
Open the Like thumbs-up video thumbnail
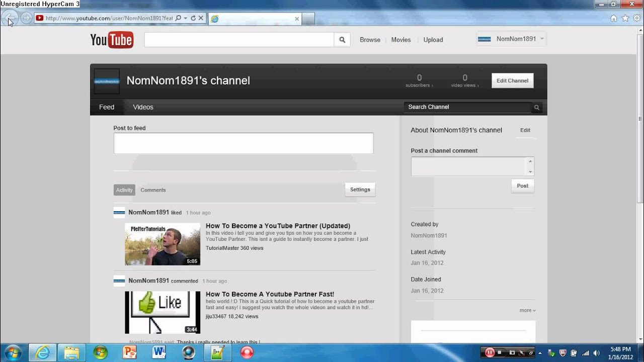coord(163,312)
